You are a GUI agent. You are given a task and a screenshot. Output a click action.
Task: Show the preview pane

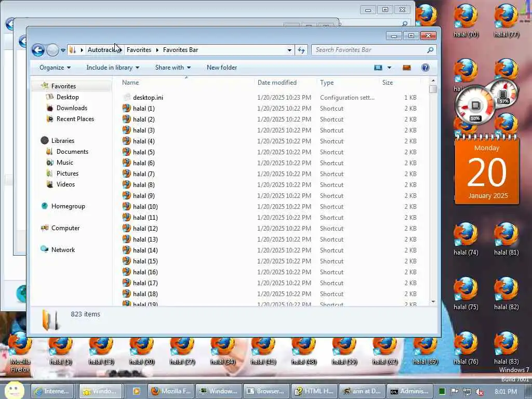[406, 68]
